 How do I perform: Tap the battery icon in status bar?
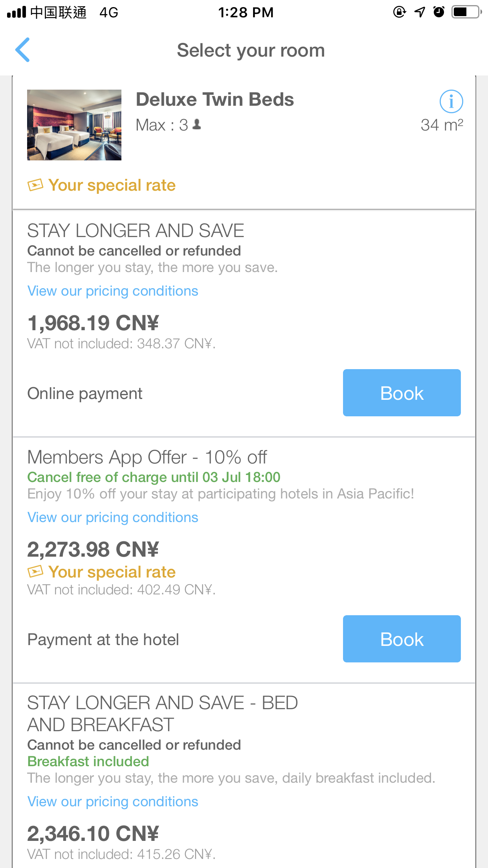point(466,12)
